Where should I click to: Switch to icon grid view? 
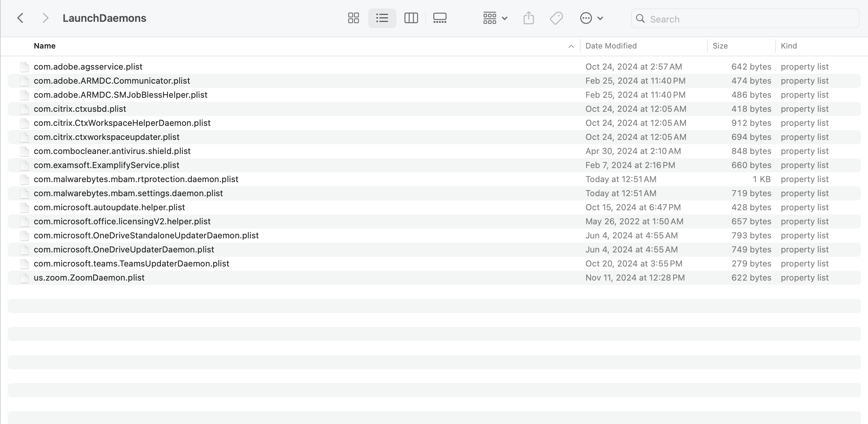tap(353, 18)
